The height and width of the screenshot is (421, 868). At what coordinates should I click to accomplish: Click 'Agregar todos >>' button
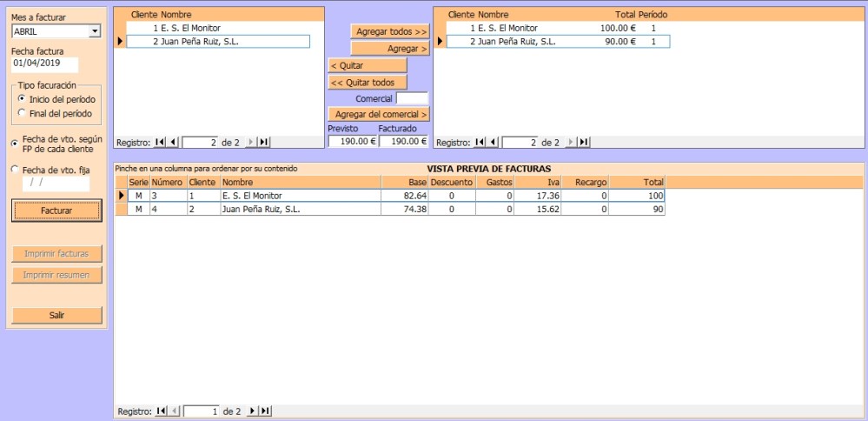(391, 31)
